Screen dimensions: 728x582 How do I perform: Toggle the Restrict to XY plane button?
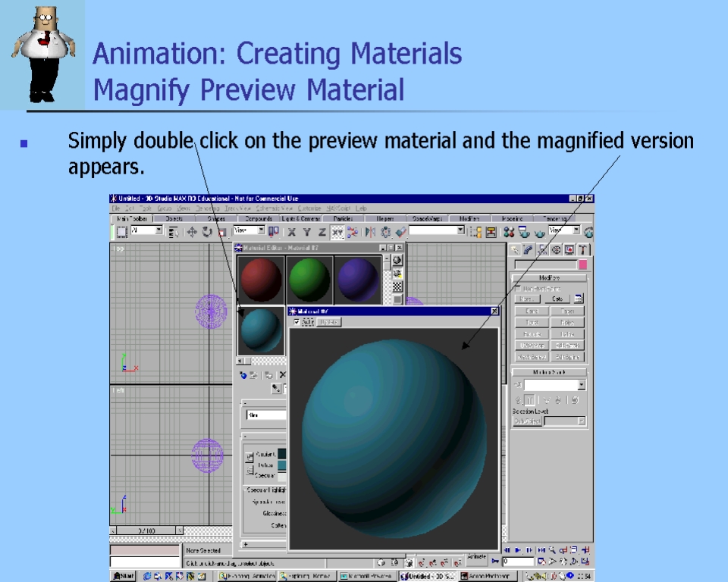coord(337,232)
